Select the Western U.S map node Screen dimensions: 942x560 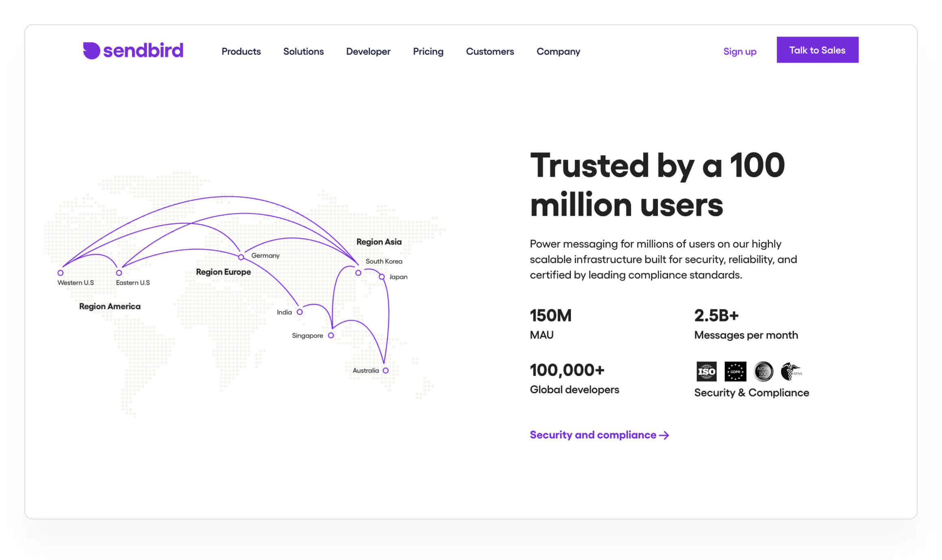click(60, 273)
